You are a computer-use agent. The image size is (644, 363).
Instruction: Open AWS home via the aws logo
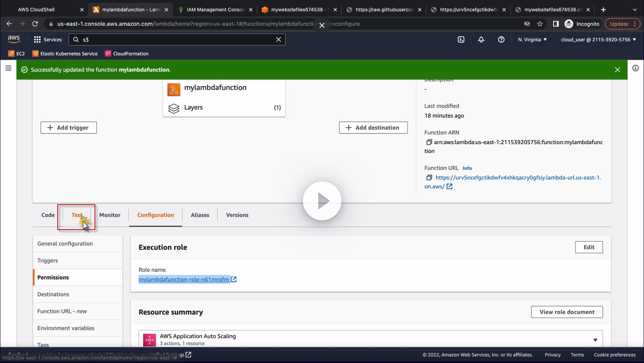pyautogui.click(x=14, y=39)
